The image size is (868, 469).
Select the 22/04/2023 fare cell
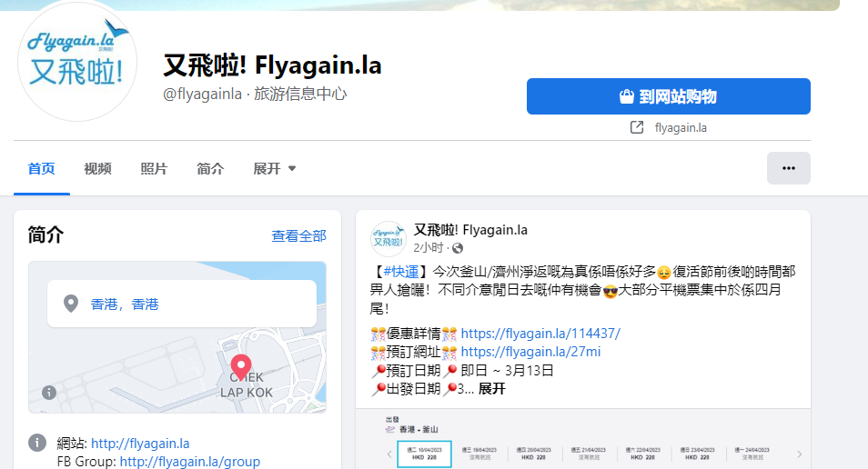[642, 454]
